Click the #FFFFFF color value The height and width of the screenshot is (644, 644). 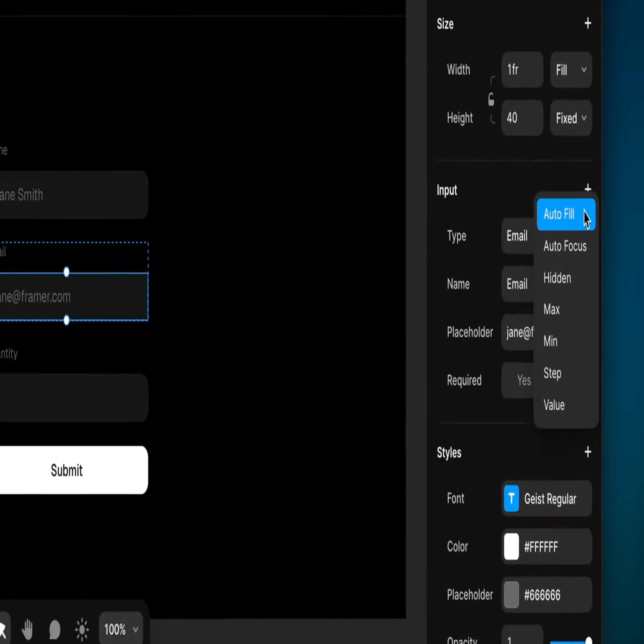pos(541,547)
